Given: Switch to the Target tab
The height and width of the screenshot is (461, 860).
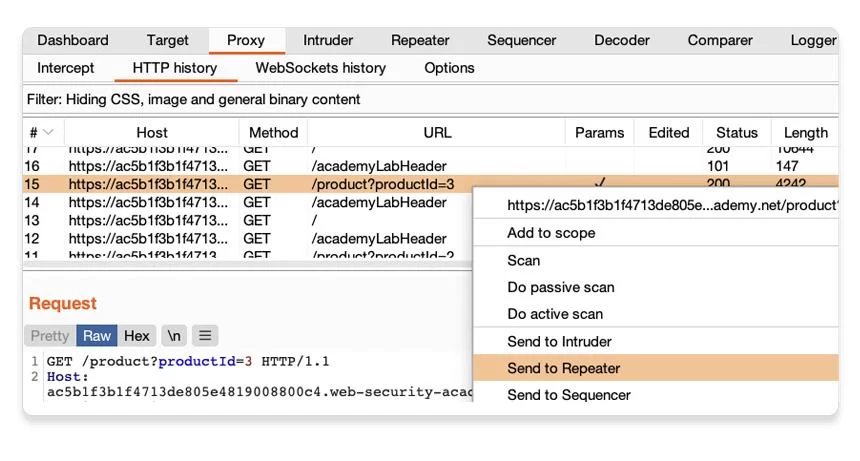Looking at the screenshot, I should pyautogui.click(x=167, y=40).
